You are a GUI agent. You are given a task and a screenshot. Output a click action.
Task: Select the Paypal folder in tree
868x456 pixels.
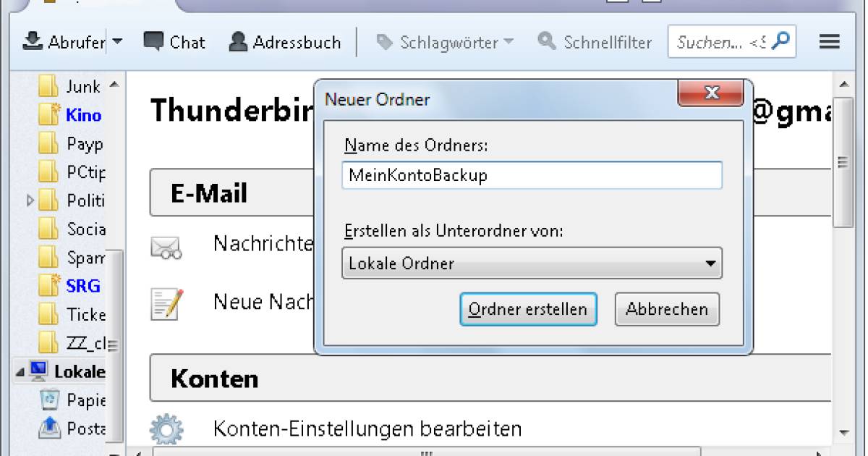tap(69, 143)
